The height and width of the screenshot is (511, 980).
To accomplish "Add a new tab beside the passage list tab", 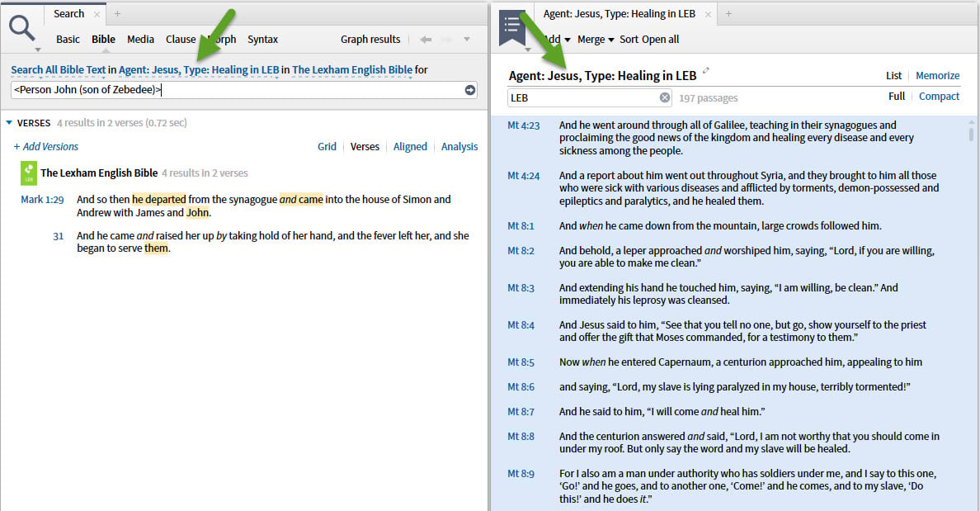I will click(728, 13).
